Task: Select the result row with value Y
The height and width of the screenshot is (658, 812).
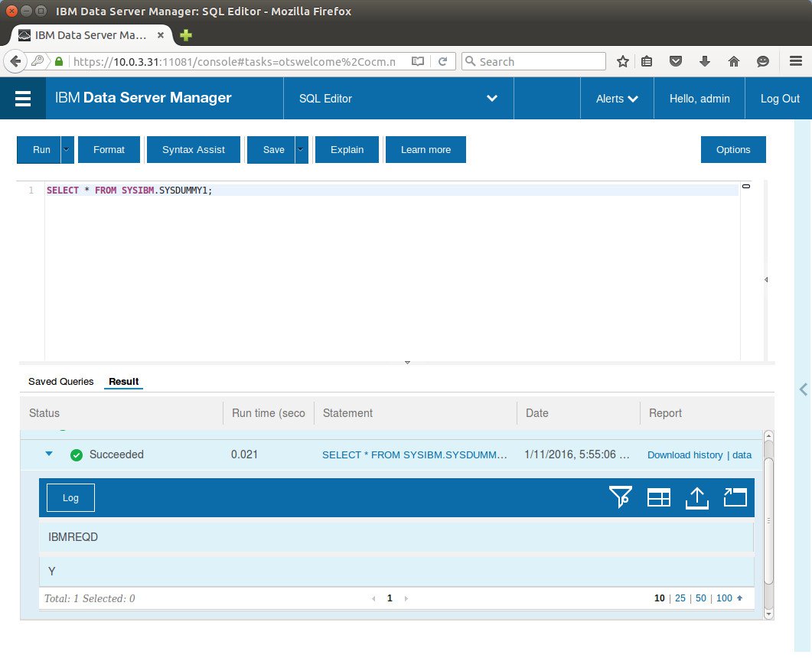Action: (396, 572)
